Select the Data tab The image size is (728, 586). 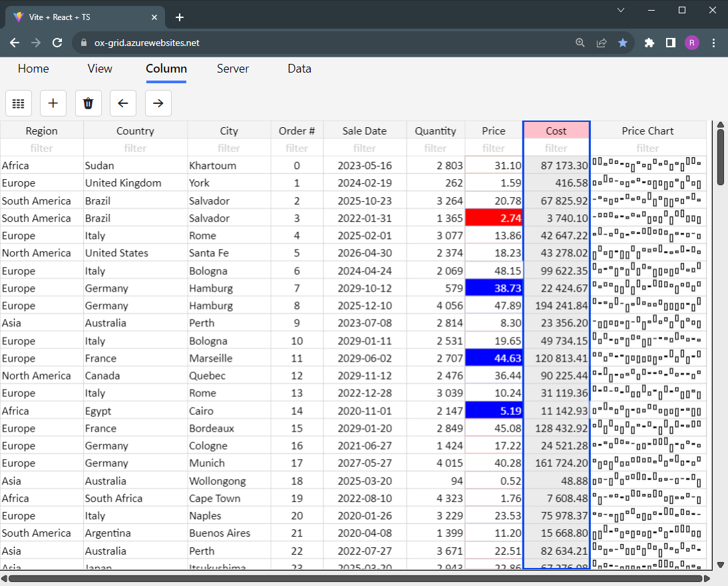299,69
